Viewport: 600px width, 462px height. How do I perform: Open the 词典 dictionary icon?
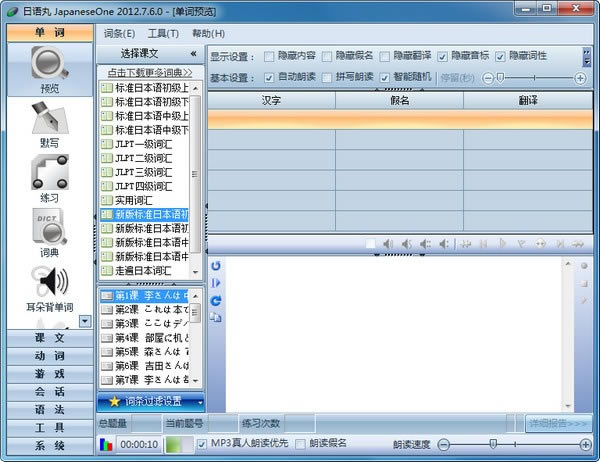click(49, 228)
